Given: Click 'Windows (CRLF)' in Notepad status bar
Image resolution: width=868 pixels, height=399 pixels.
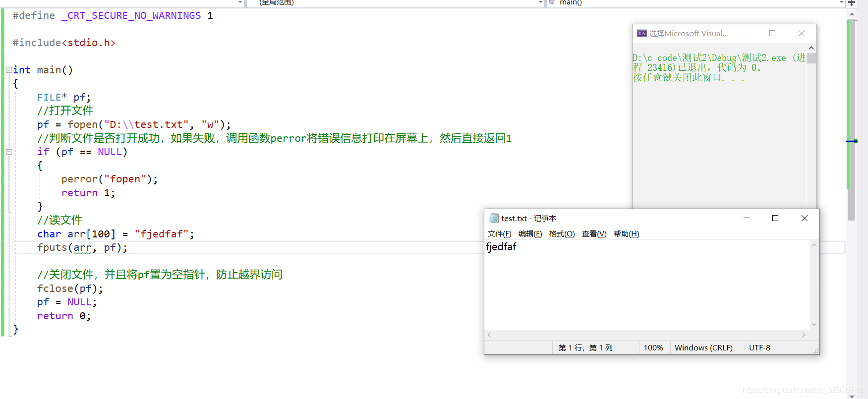Looking at the screenshot, I should [703, 348].
